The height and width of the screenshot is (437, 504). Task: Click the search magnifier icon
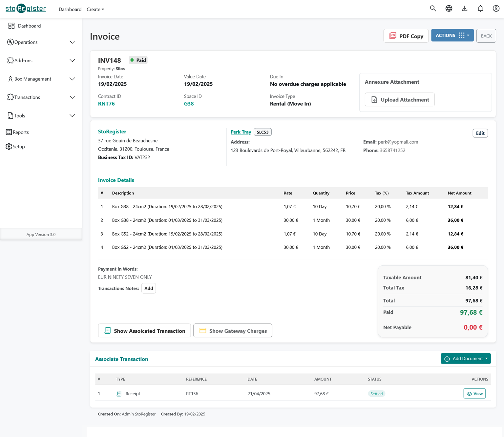tap(433, 9)
